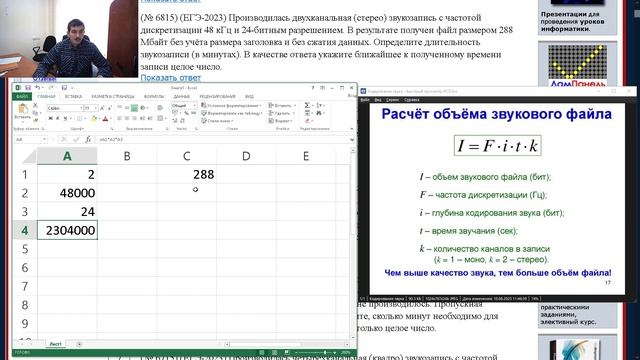
Task: Click the Sort and Filter icon
Action: [x=319, y=106]
